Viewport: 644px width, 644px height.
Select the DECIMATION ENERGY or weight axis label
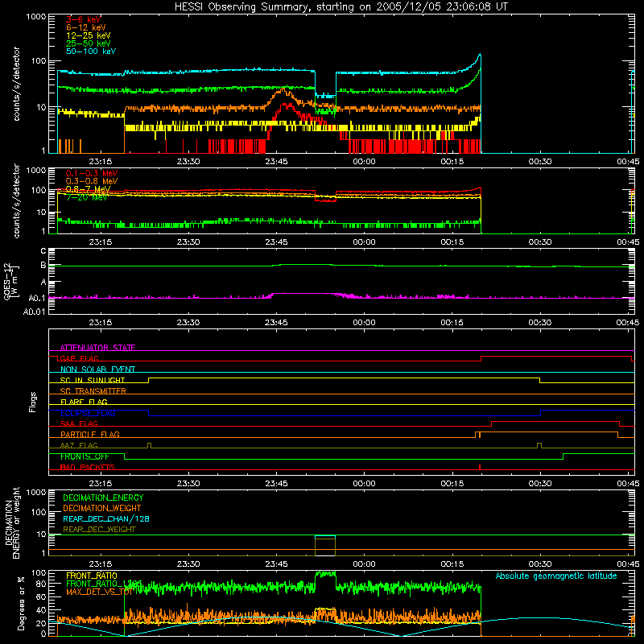[x=13, y=522]
